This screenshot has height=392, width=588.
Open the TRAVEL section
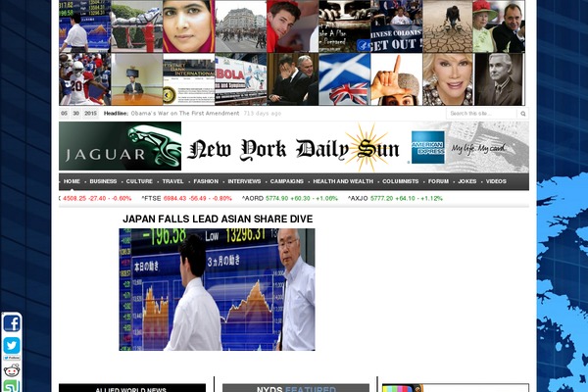click(x=172, y=181)
